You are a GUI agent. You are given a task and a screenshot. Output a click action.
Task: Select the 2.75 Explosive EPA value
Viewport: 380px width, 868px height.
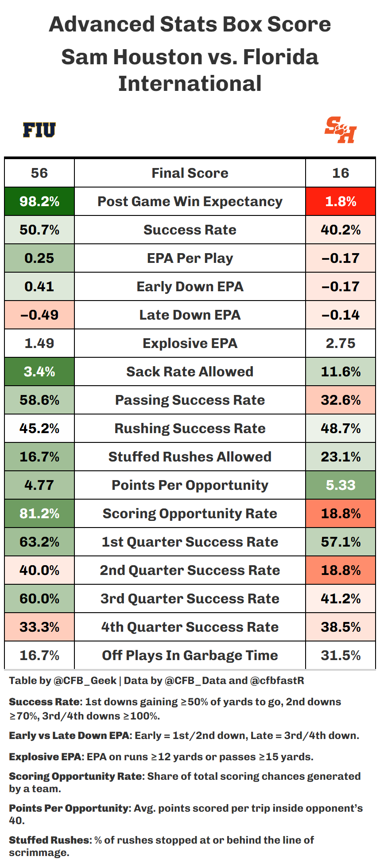340,344
